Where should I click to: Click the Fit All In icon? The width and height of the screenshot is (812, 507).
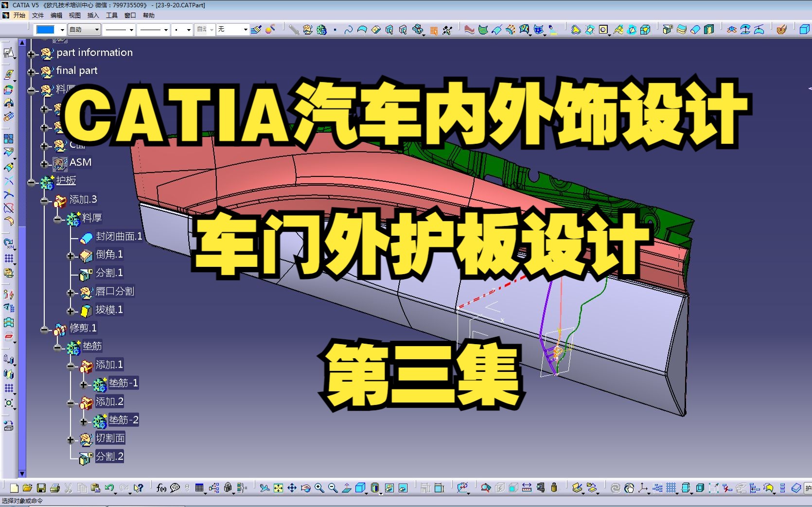point(278,488)
